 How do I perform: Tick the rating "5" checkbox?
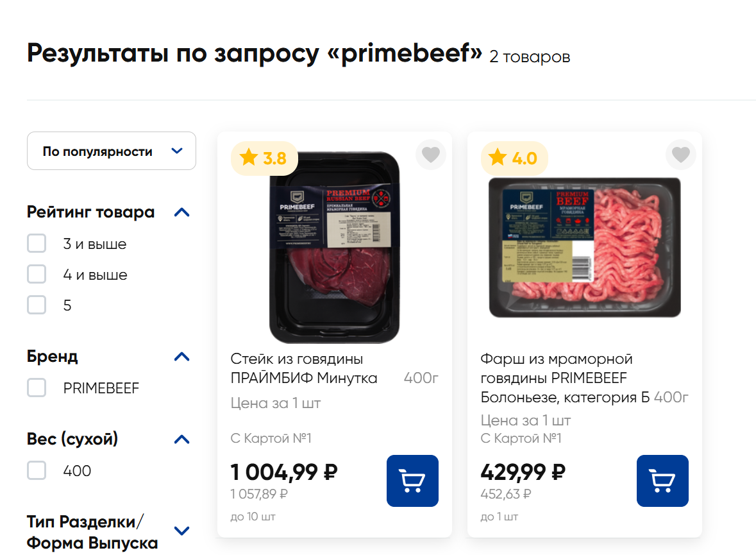point(37,305)
